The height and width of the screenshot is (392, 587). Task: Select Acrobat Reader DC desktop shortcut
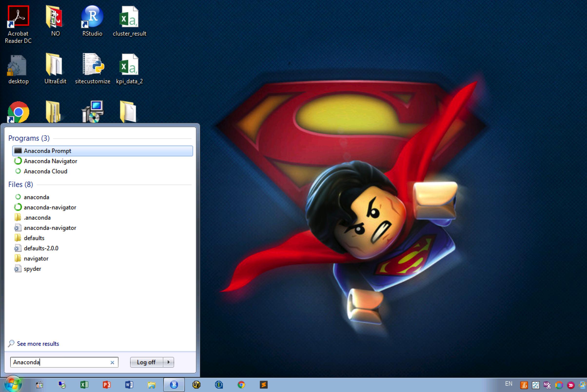(18, 25)
